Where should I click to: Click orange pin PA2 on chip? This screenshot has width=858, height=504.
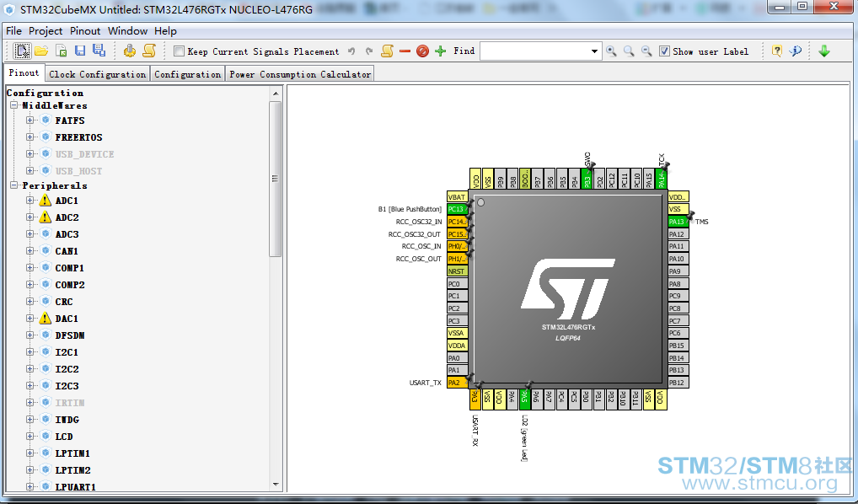point(457,383)
